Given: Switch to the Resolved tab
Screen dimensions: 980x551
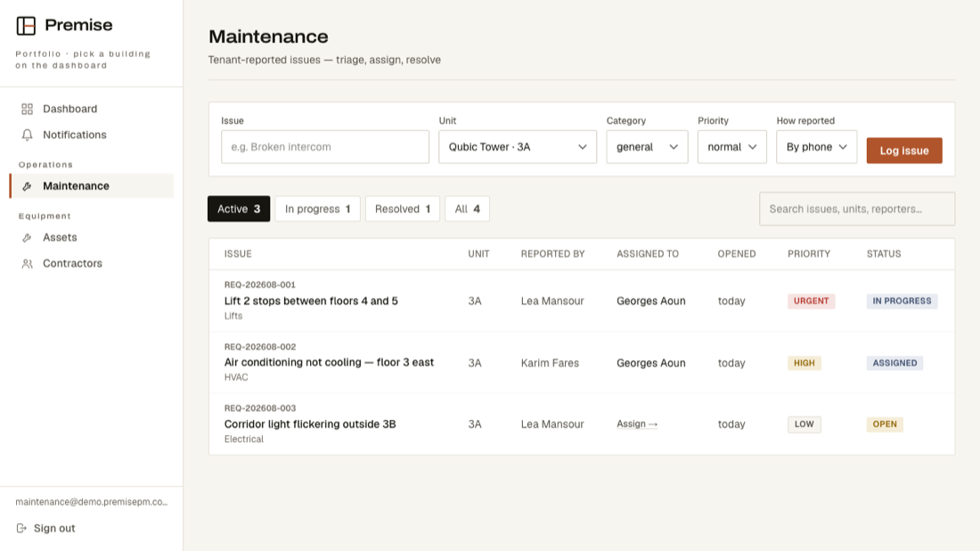Looking at the screenshot, I should [x=403, y=209].
